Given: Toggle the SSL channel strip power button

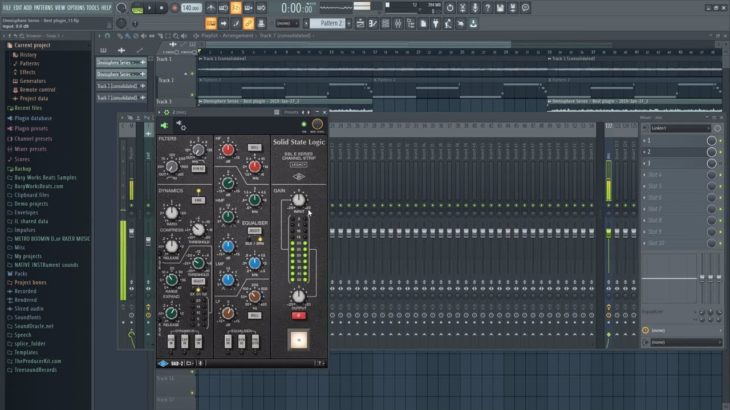Looking at the screenshot, I should click(x=298, y=340).
